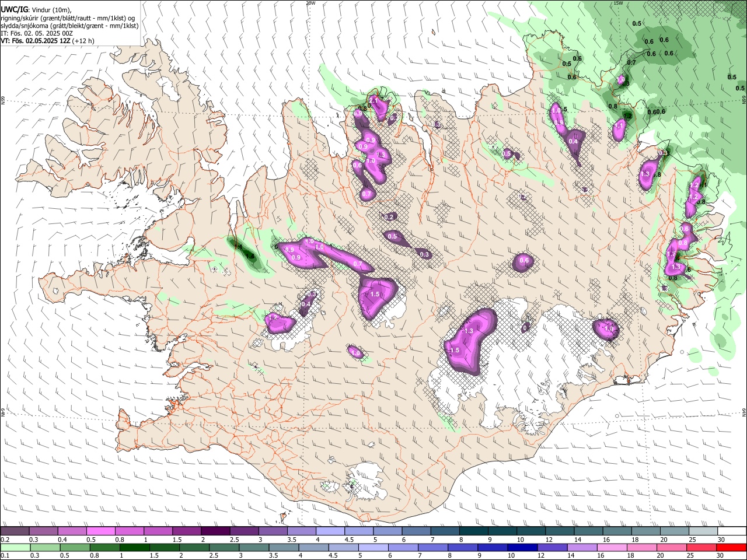The image size is (747, 560).
Task: Pick the bright pink snow-scale swatch at 0.5
Action: [100, 531]
